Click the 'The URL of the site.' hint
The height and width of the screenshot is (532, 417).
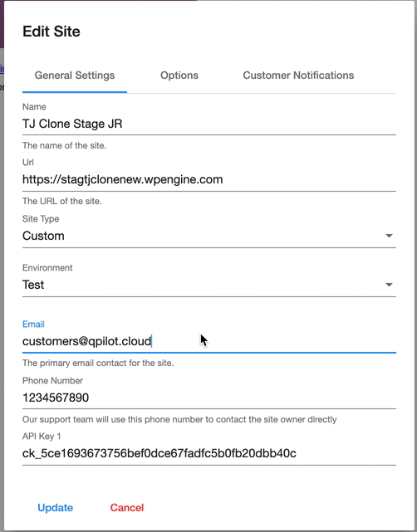click(x=62, y=201)
